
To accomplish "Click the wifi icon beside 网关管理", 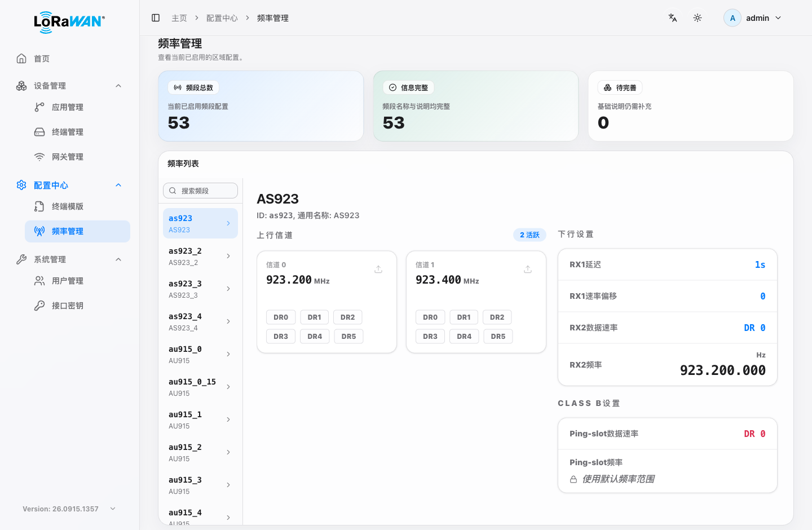I will click(39, 157).
